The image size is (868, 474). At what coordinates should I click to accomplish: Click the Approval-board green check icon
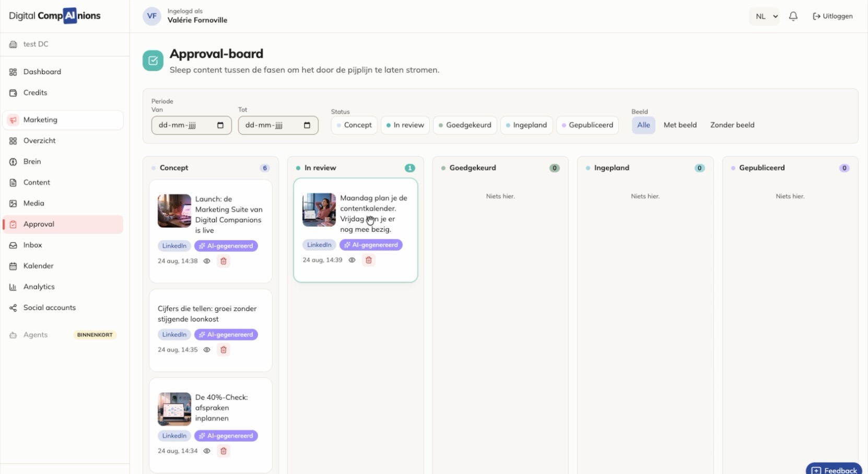pyautogui.click(x=153, y=61)
